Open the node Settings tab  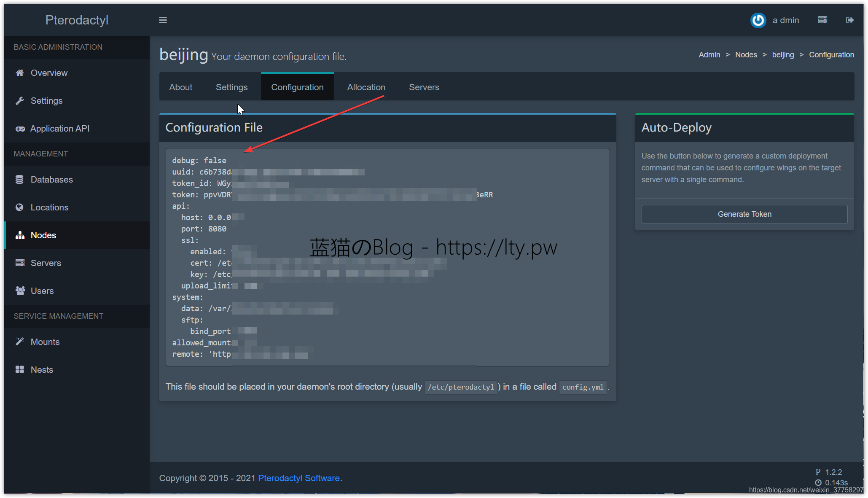tap(231, 87)
